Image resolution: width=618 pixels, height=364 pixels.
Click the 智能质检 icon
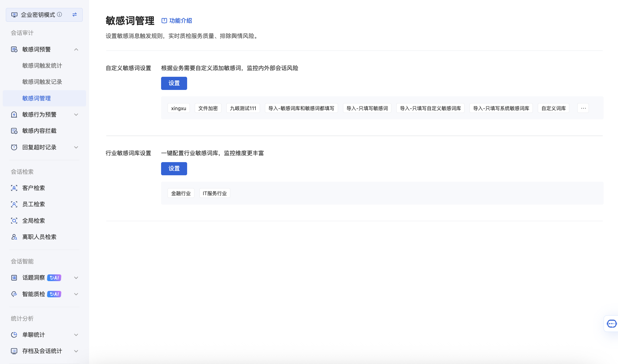tap(14, 294)
